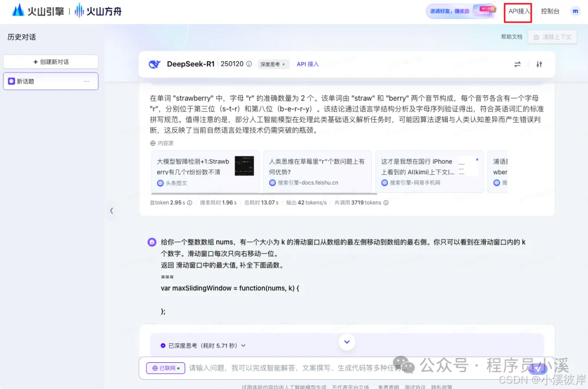Click the DeepSeek whale logo icon
Screen dimensions: 588x389
154,64
